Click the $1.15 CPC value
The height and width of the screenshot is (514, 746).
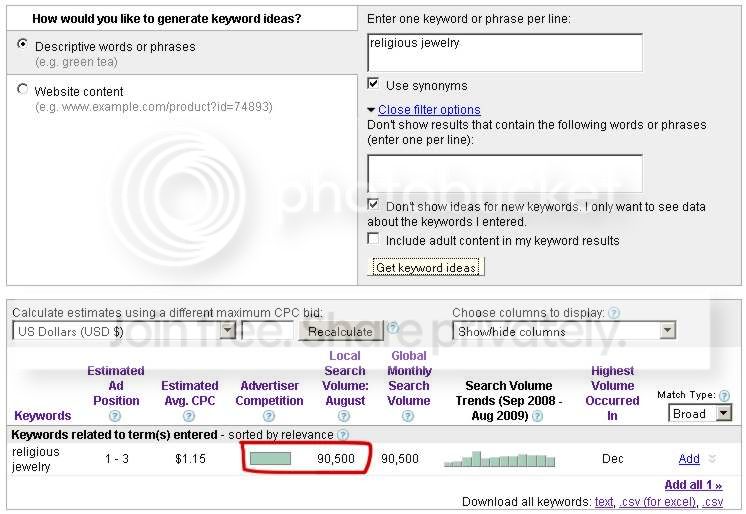[x=190, y=459]
